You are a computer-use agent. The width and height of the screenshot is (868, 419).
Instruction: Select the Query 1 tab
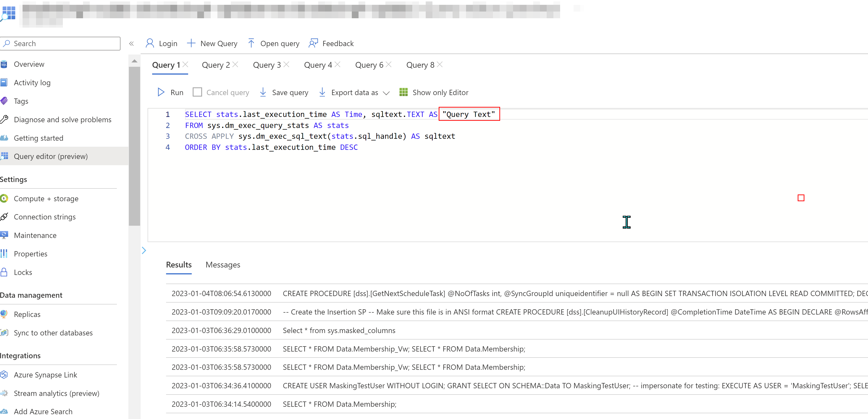tap(166, 65)
